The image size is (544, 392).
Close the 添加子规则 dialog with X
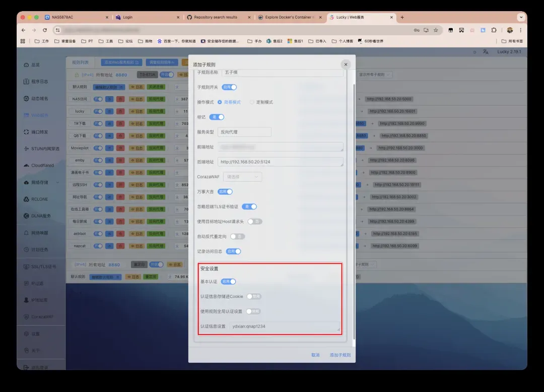coord(345,64)
